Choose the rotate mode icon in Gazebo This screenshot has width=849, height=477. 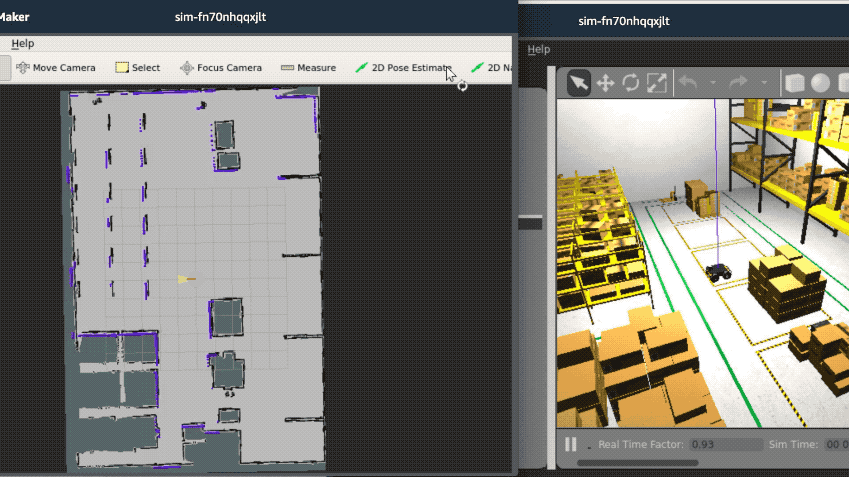click(x=631, y=83)
